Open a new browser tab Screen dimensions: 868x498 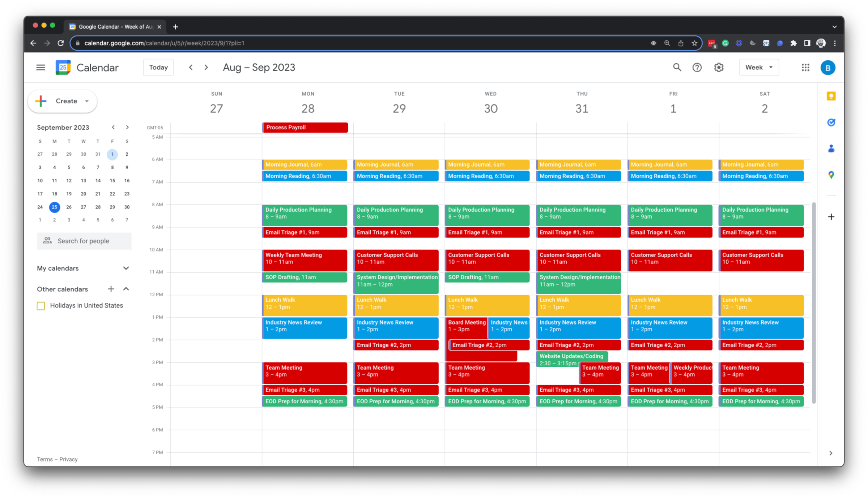click(175, 27)
